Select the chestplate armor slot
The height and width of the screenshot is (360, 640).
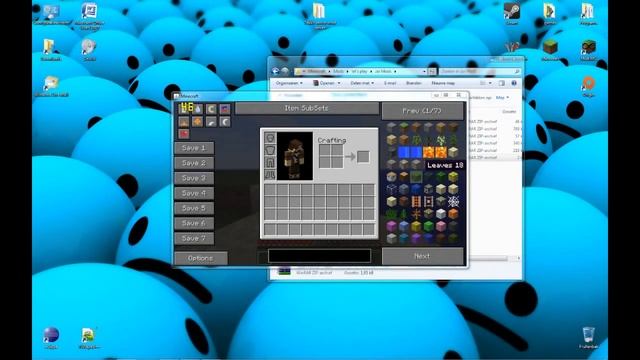[270, 150]
